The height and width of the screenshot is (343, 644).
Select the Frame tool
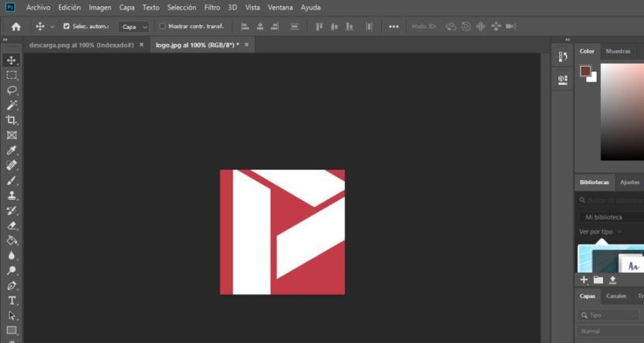(x=11, y=136)
